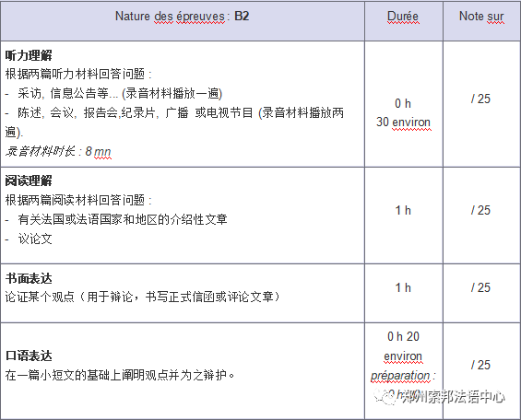The height and width of the screenshot is (420, 521).
Task: Click the '/ 25' score in the 听力理解 row
Action: click(480, 99)
